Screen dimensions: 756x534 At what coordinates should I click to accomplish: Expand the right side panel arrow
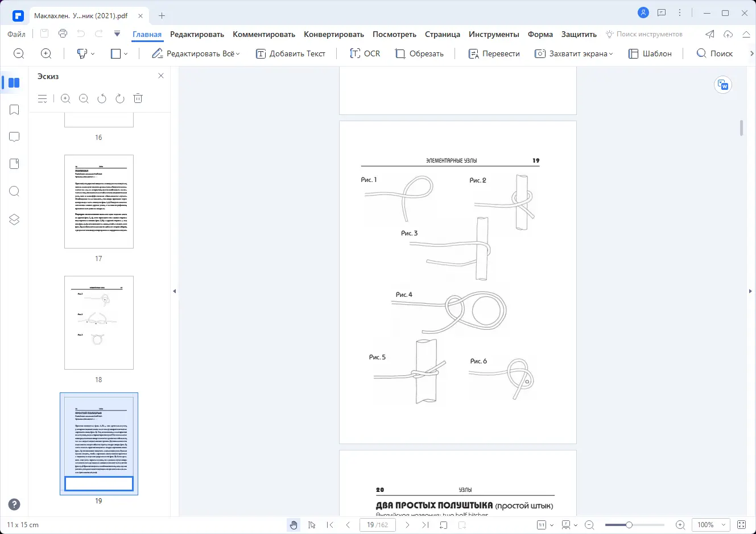pos(750,291)
